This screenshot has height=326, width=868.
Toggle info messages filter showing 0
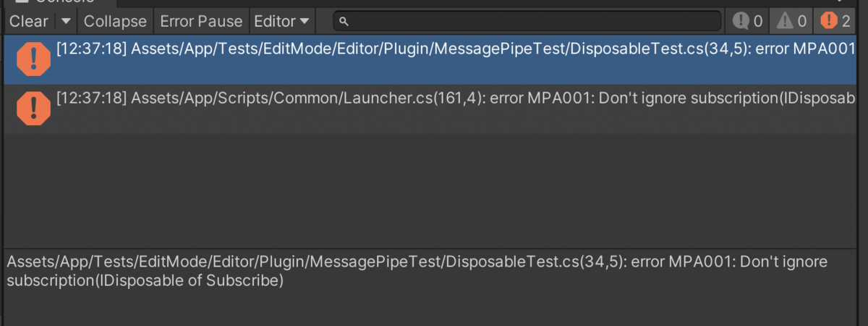tap(748, 22)
